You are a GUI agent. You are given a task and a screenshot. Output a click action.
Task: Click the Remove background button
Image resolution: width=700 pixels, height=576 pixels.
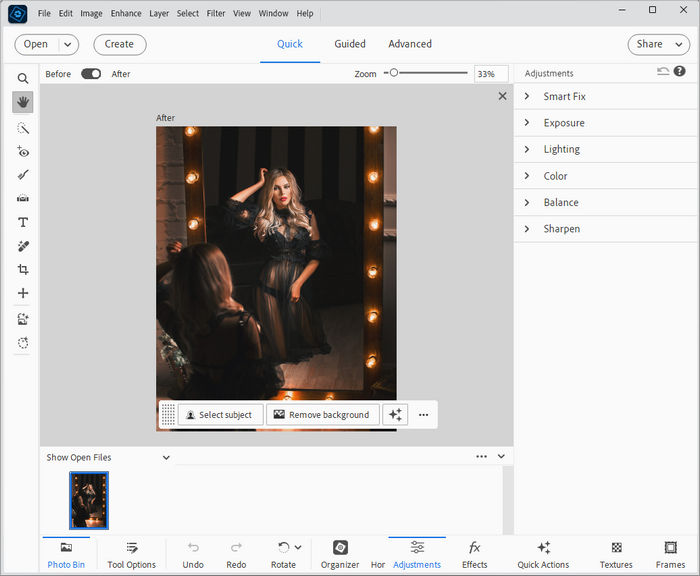[322, 415]
